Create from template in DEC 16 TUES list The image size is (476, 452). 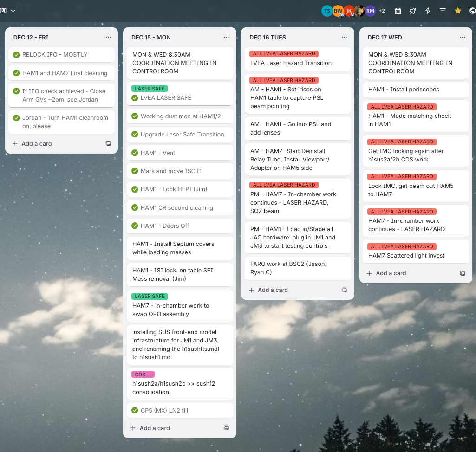tap(344, 290)
